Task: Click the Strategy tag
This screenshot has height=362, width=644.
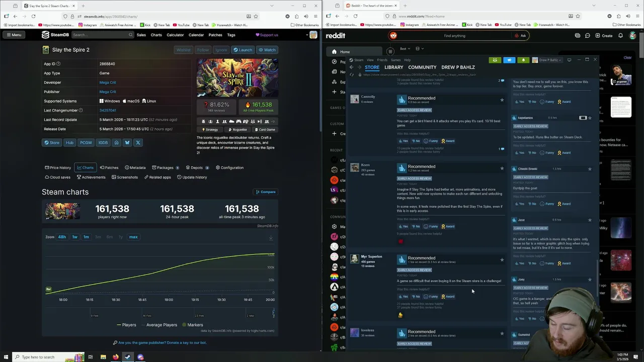Action: (x=210, y=129)
